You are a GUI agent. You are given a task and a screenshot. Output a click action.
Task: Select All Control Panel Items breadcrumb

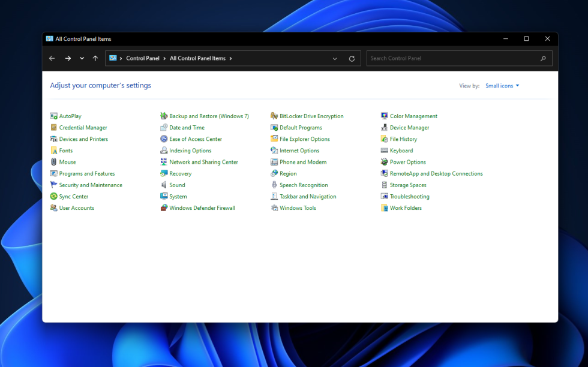pos(197,58)
